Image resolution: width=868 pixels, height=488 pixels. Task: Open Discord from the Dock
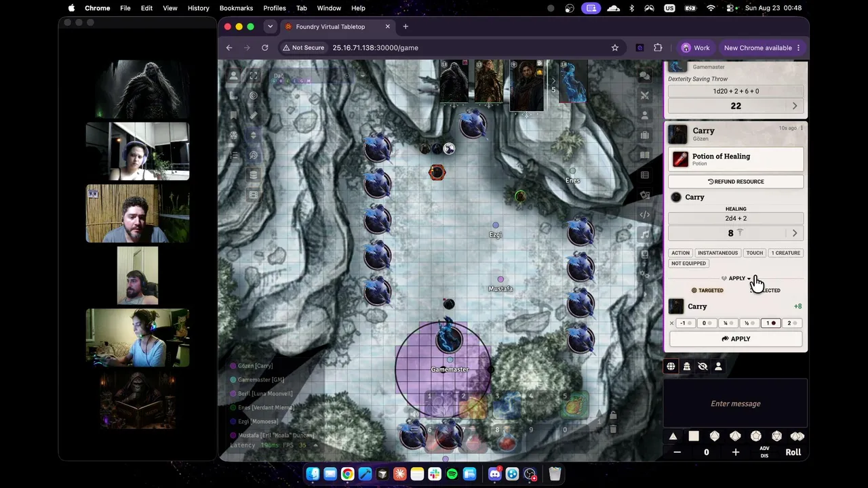494,474
